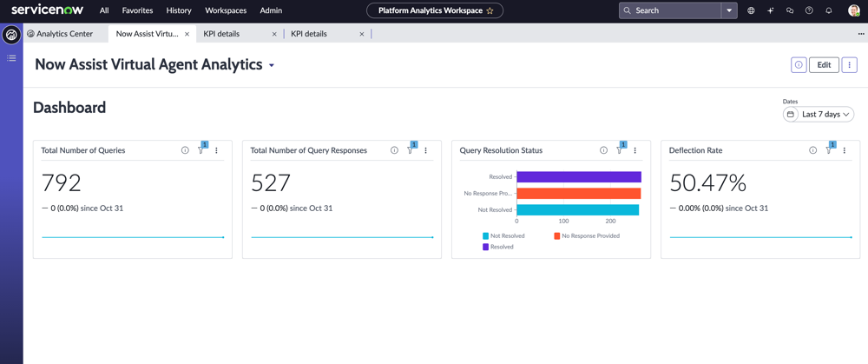Open the Now Assist sparkle icon
The height and width of the screenshot is (364, 868).
pyautogui.click(x=770, y=10)
